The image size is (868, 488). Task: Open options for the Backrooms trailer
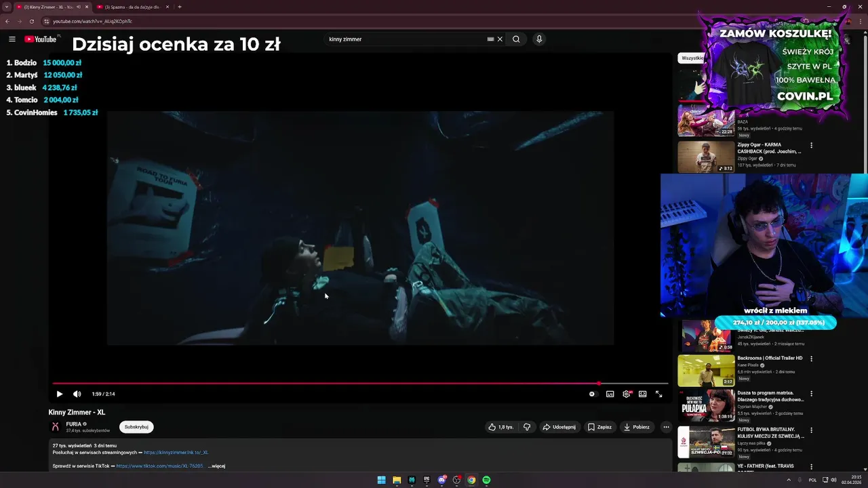811,359
